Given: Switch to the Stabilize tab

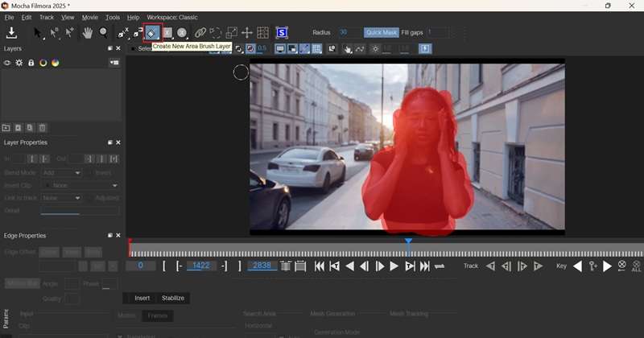Looking at the screenshot, I should click(173, 298).
